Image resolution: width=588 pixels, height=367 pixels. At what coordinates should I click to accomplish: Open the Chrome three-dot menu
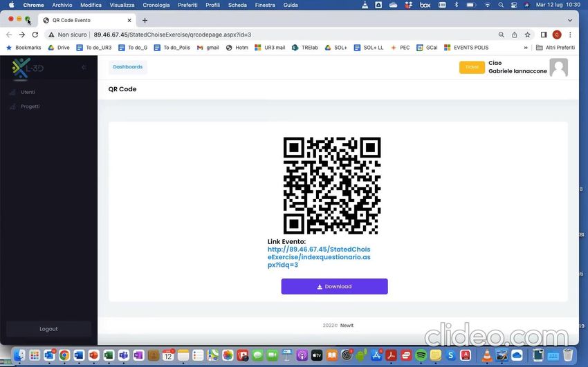570,35
